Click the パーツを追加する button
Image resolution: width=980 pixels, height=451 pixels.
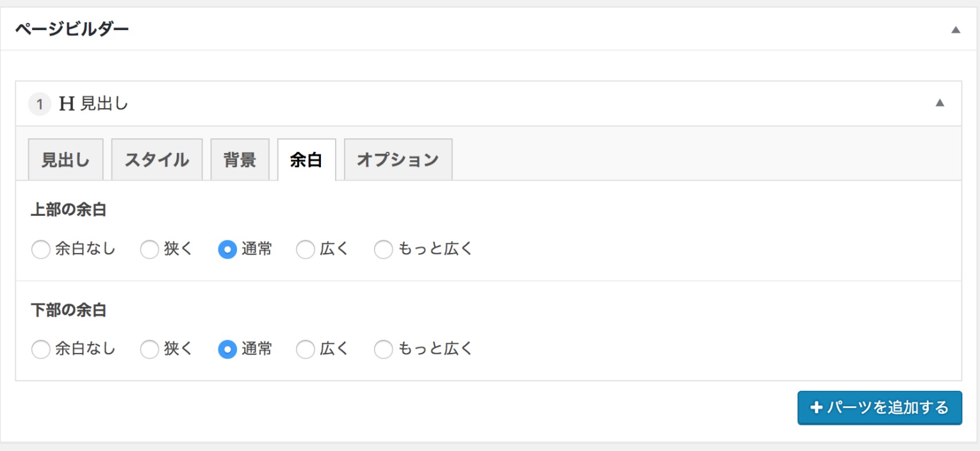(879, 408)
